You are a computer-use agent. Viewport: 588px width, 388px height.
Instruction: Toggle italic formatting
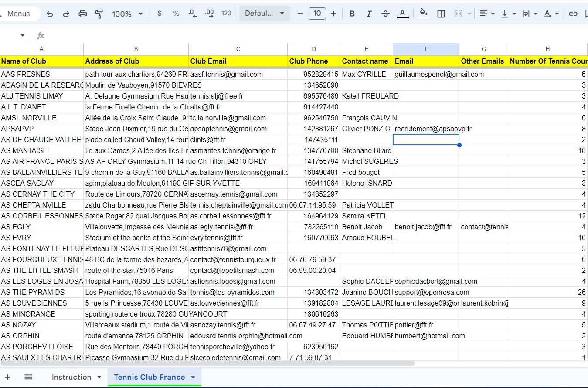tap(369, 14)
